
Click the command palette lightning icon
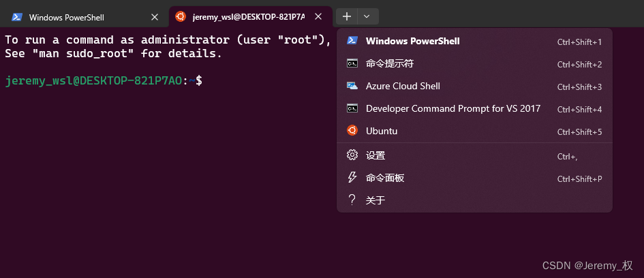[x=352, y=177]
